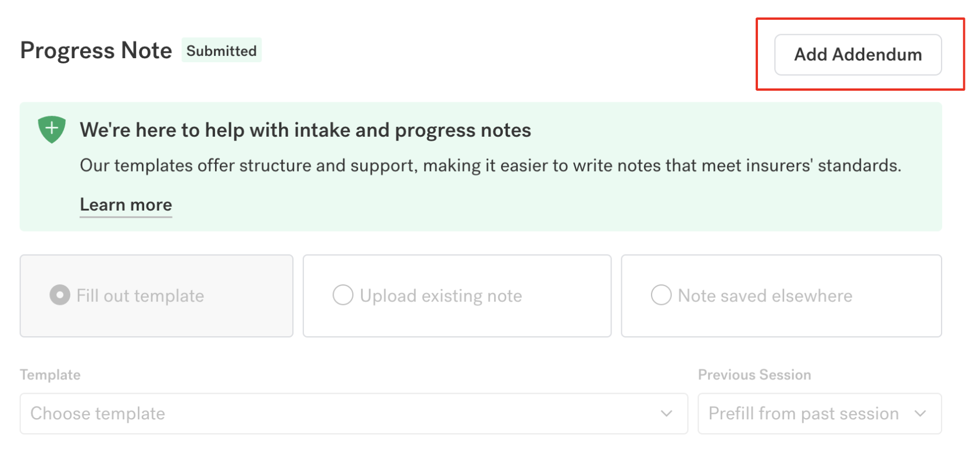Click the green shield plus icon
Screen dimensions: 980x463
point(52,129)
